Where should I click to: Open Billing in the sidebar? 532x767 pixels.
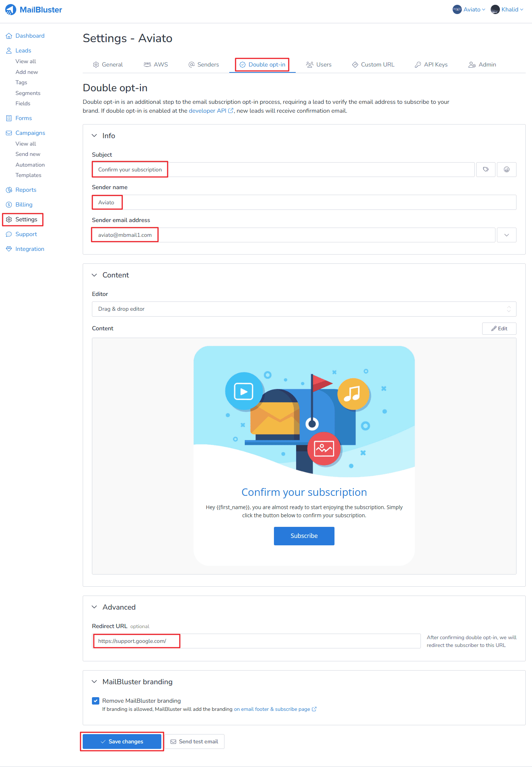24,205
